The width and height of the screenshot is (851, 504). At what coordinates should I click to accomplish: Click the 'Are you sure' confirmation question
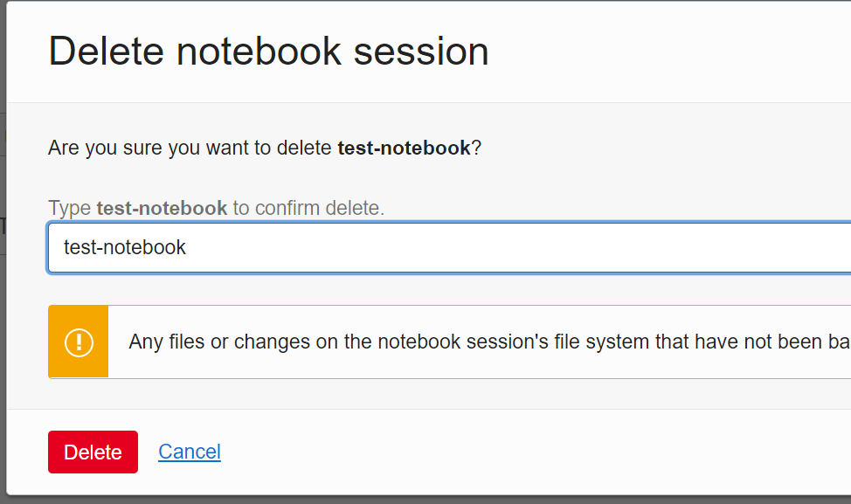tap(265, 148)
